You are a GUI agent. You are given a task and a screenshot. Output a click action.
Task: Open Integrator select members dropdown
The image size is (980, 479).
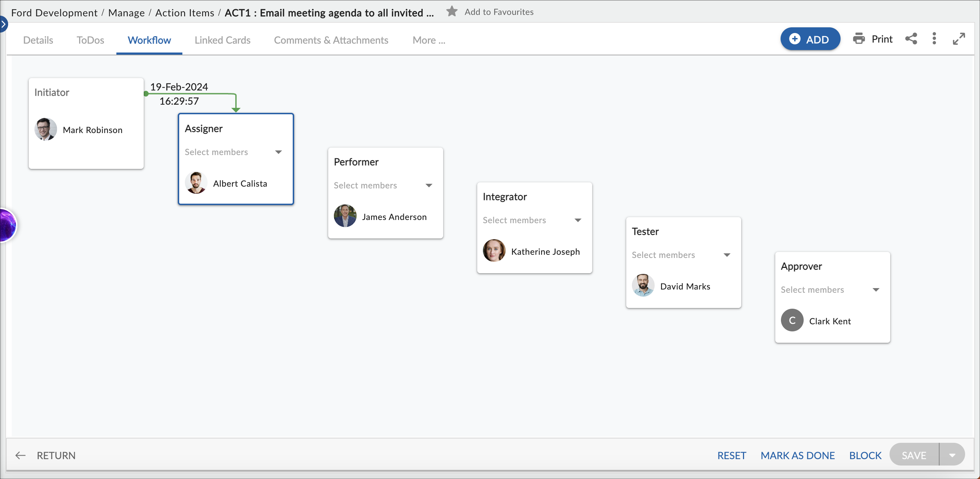pos(578,220)
